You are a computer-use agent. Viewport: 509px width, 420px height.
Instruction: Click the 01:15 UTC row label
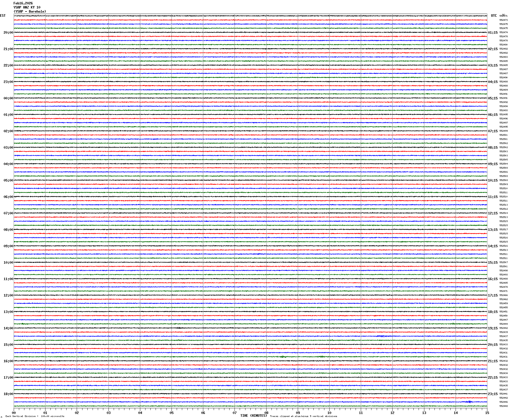click(493, 33)
